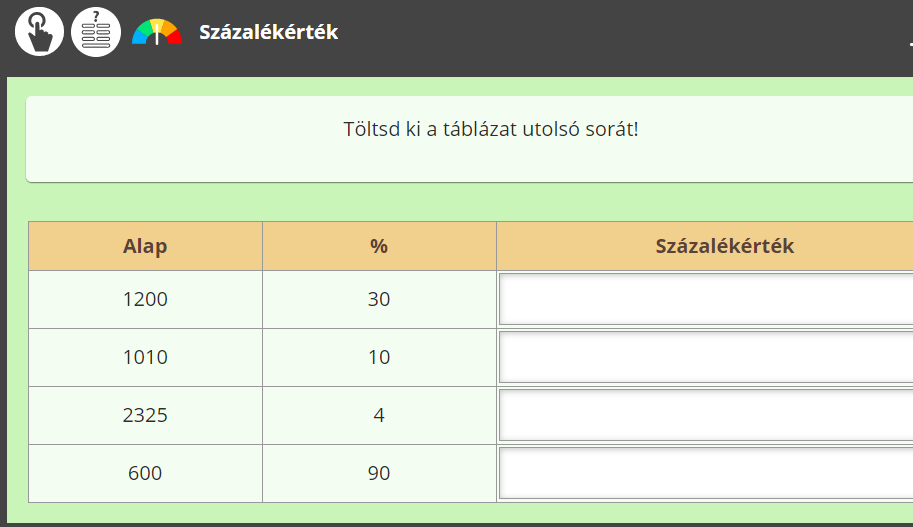The image size is (913, 527).
Task: Select the Százalékérték column header
Action: tap(724, 246)
